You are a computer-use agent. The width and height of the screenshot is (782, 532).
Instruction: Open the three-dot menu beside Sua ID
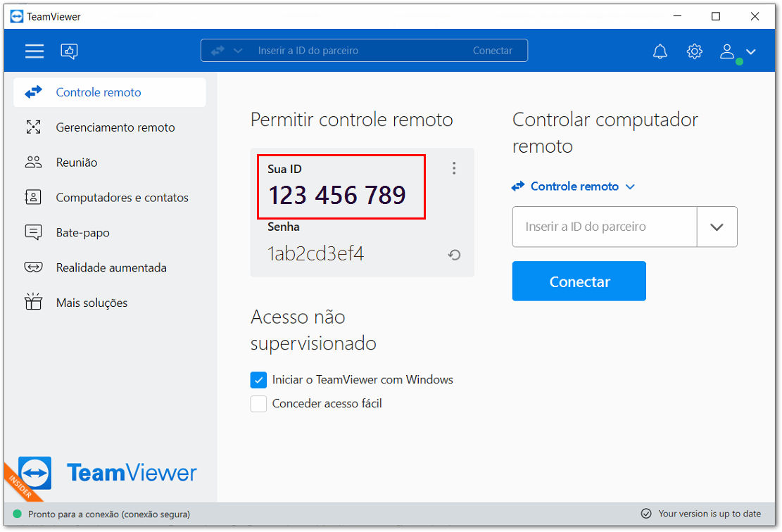coord(454,168)
